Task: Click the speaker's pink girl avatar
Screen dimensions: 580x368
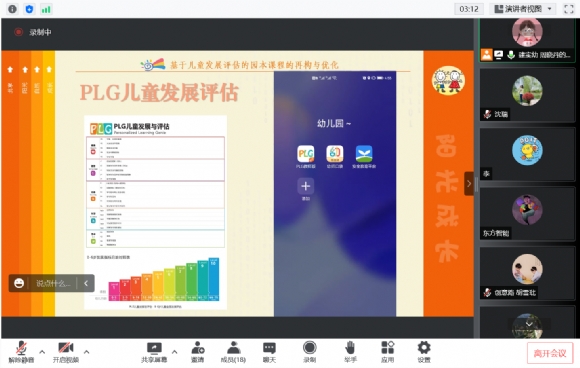Action: 527,32
